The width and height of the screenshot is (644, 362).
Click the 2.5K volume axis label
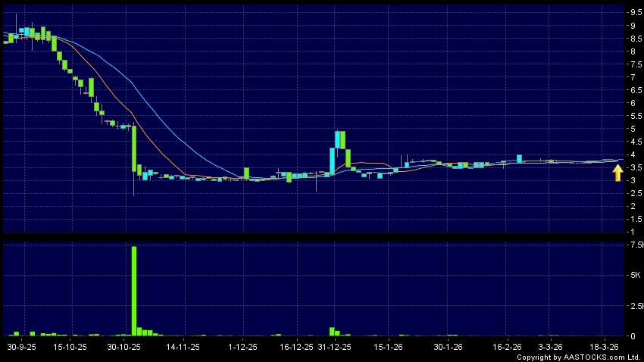pos(634,306)
